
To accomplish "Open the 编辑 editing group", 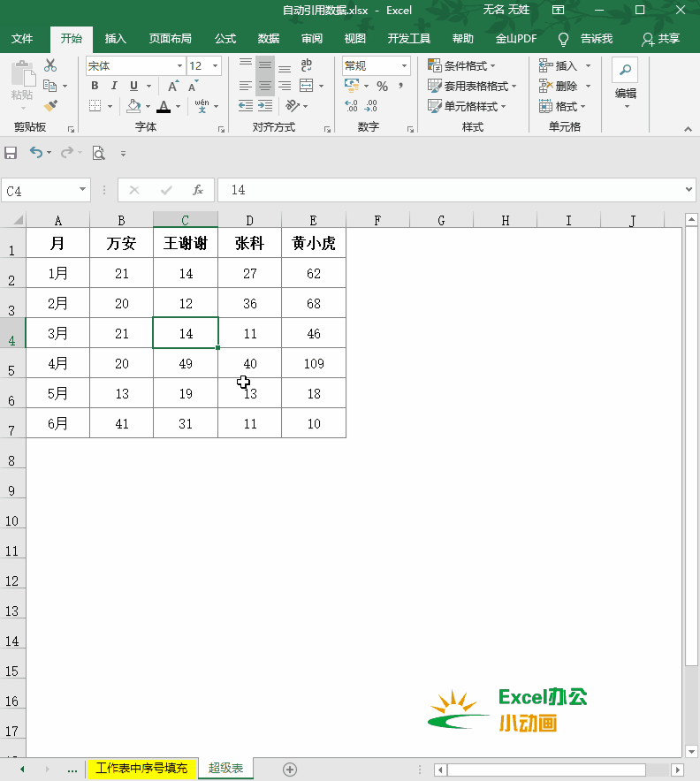I will pos(625,85).
